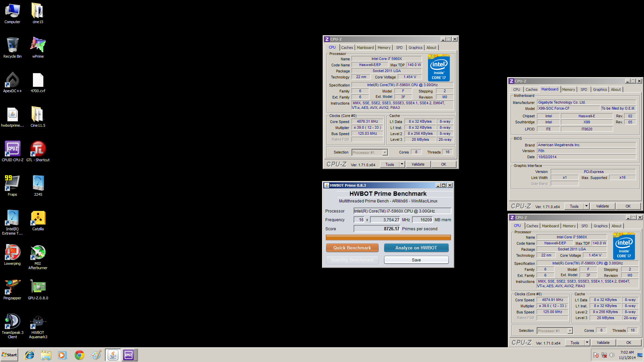Screen dimensions: 644x362
Task: Open the Graphics tab in top-center CPU-Z
Action: [x=415, y=48]
